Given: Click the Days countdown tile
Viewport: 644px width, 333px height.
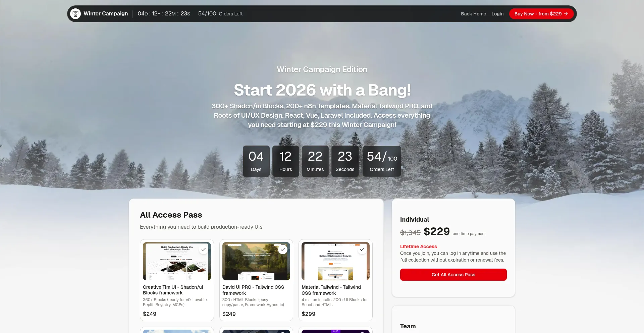Looking at the screenshot, I should tap(256, 161).
